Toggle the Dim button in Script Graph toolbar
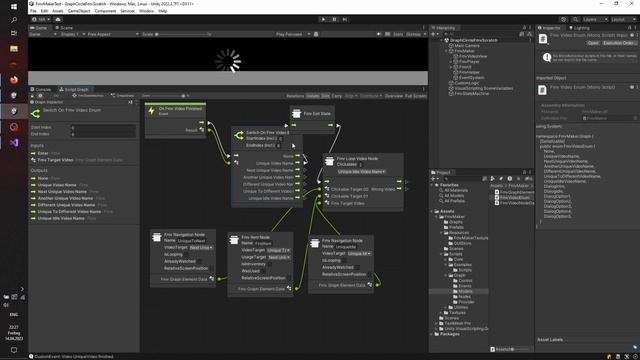Image resolution: width=640 pixels, height=360 pixels. tap(325, 96)
